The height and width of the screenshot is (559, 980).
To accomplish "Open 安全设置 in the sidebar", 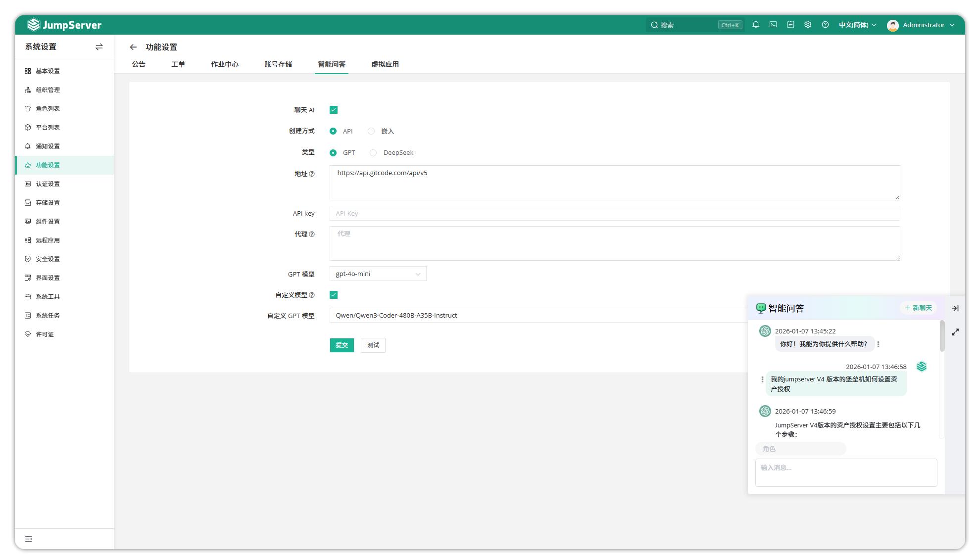I will pos(48,259).
